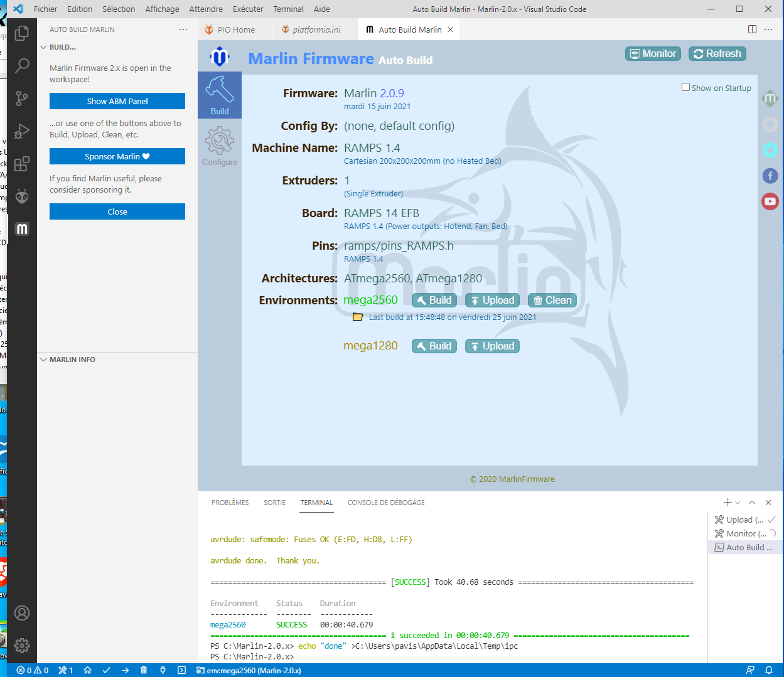Open Accounts menu in activity bar
The image size is (784, 677).
tap(22, 613)
